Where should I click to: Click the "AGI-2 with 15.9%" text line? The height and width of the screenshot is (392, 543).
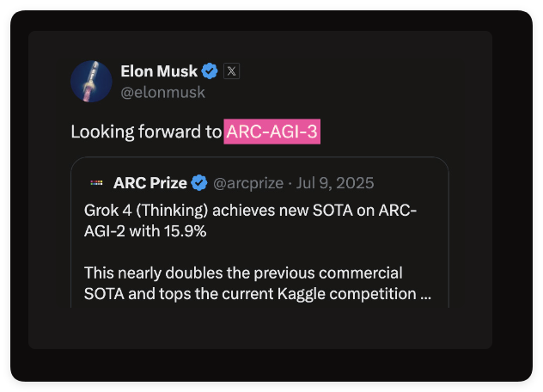tap(147, 231)
